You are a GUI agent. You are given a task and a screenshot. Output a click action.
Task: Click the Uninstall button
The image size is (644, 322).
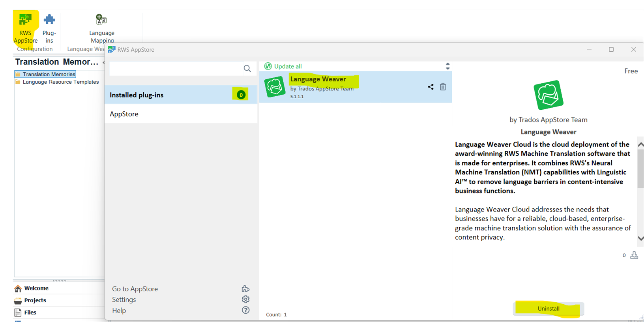point(549,309)
